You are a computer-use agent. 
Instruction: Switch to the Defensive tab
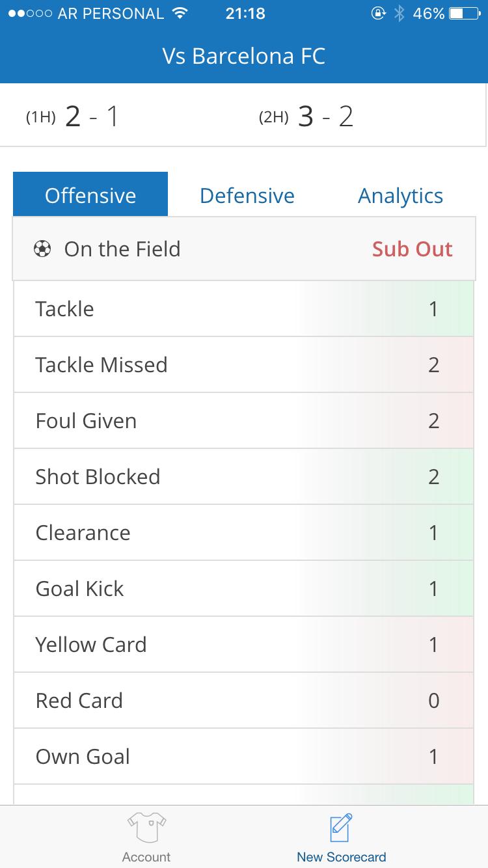[247, 196]
